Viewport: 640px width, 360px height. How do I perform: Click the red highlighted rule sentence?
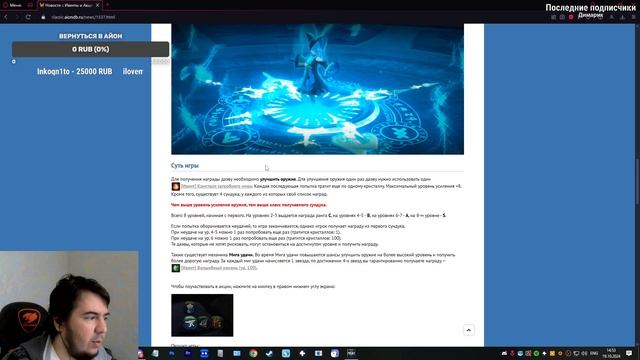coord(249,205)
